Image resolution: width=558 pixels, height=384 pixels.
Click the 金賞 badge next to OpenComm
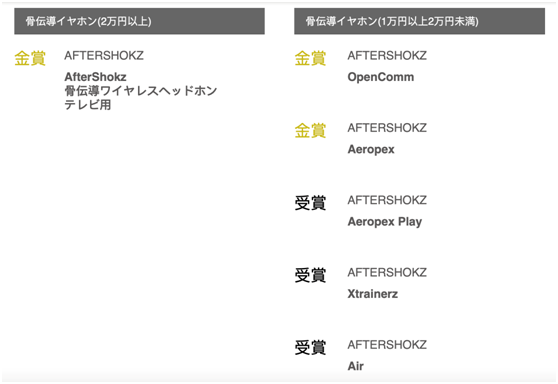[310, 59]
